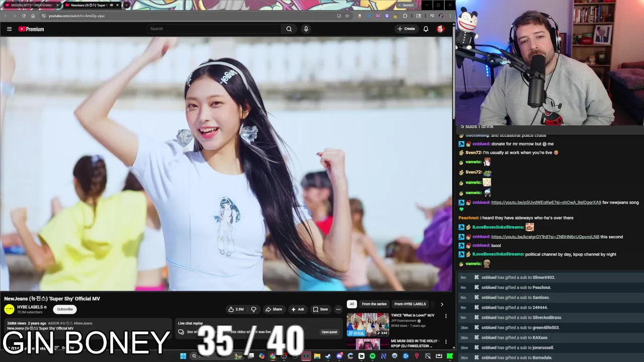644x362 pixels.
Task: Open options menu for ME MUM DIED video
Action: [446, 341]
